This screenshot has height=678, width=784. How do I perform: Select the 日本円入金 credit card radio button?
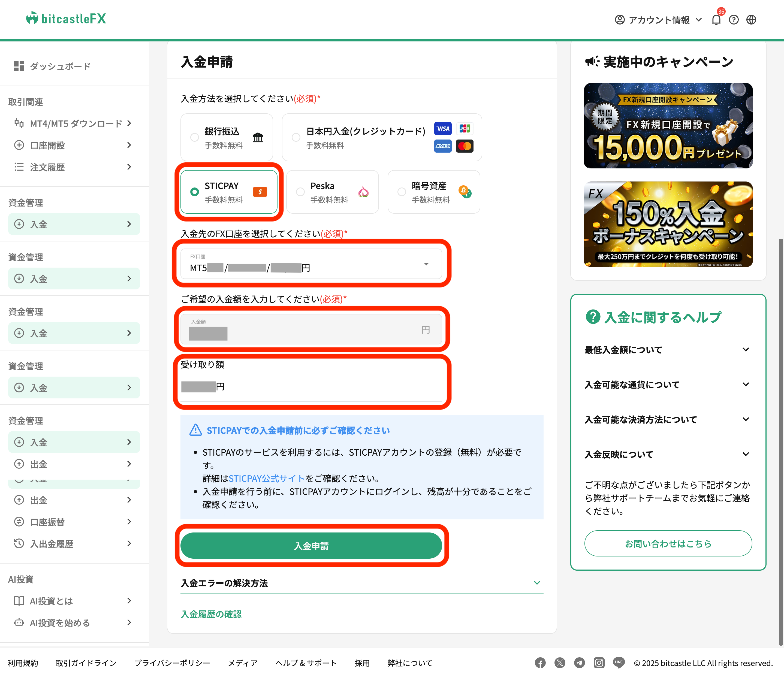pyautogui.click(x=296, y=137)
